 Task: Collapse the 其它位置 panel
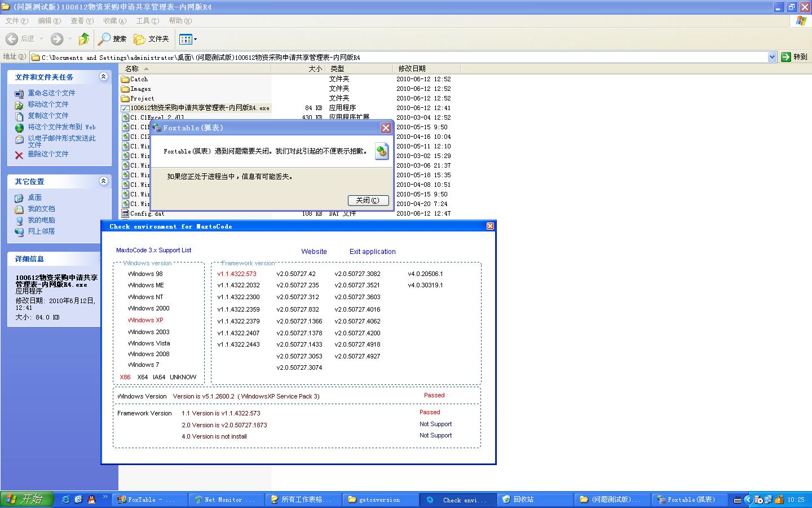point(103,181)
